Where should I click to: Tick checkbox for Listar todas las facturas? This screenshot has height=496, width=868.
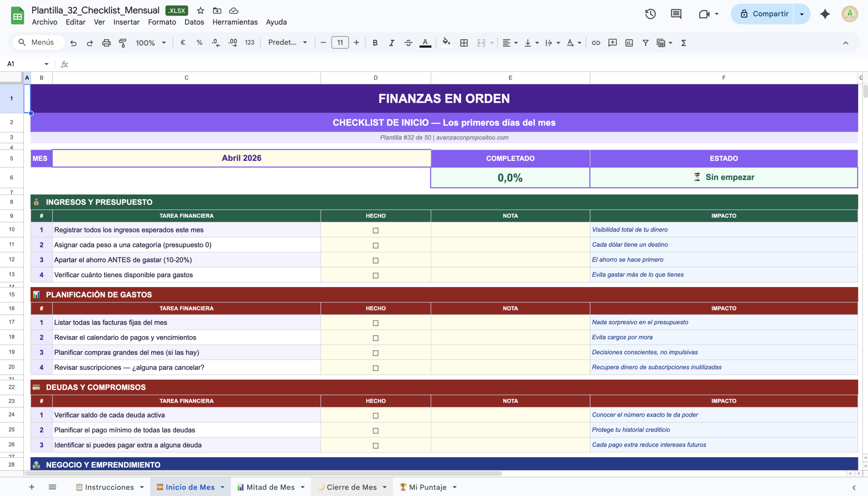coord(375,323)
